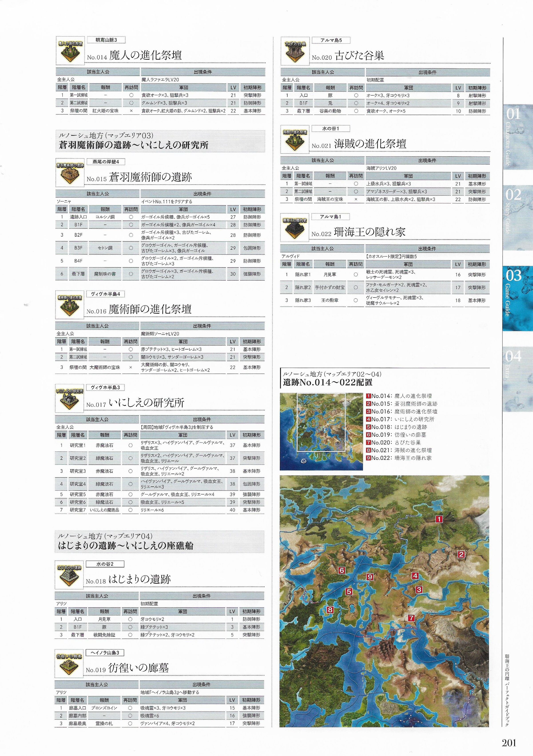Click the 戦闘免除証 reward cell
The width and height of the screenshot is (533, 756).
pos(104,635)
